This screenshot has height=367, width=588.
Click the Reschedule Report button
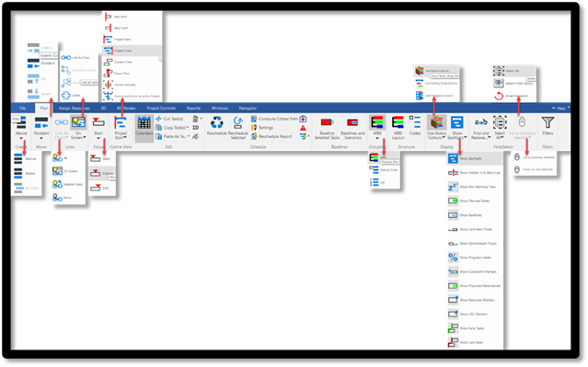[271, 136]
